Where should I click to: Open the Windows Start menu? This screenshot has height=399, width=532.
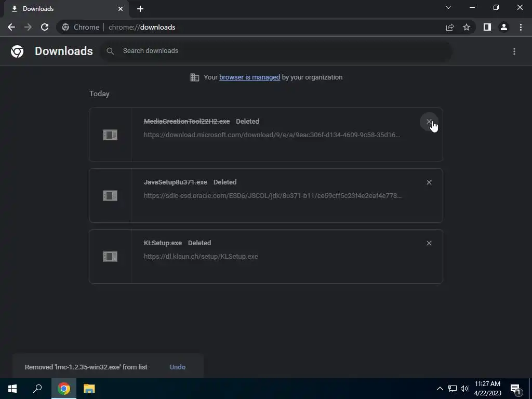click(12, 389)
